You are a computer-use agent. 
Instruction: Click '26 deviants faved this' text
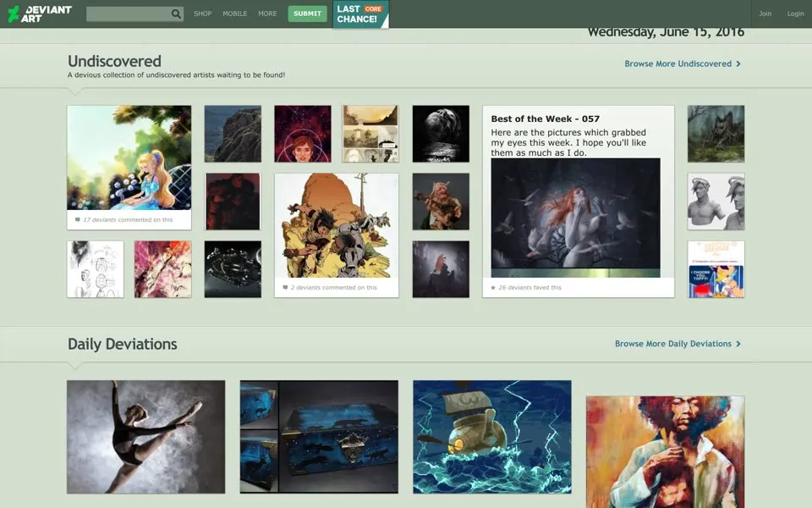coord(529,288)
